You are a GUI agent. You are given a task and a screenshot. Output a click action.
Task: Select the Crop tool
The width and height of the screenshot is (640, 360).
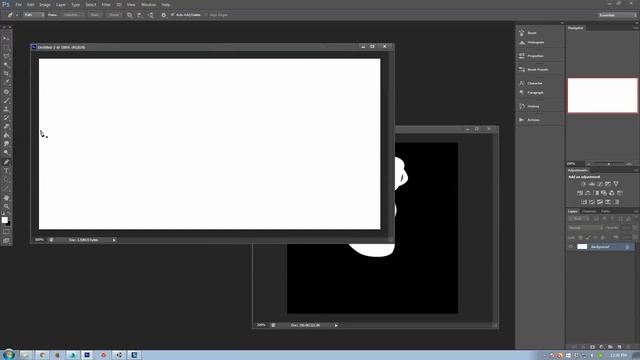(x=6, y=73)
